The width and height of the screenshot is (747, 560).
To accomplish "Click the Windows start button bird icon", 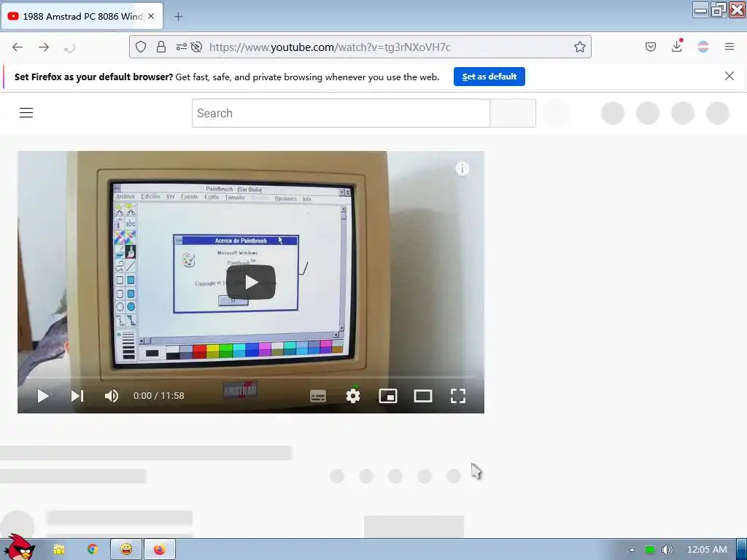I will [19, 548].
